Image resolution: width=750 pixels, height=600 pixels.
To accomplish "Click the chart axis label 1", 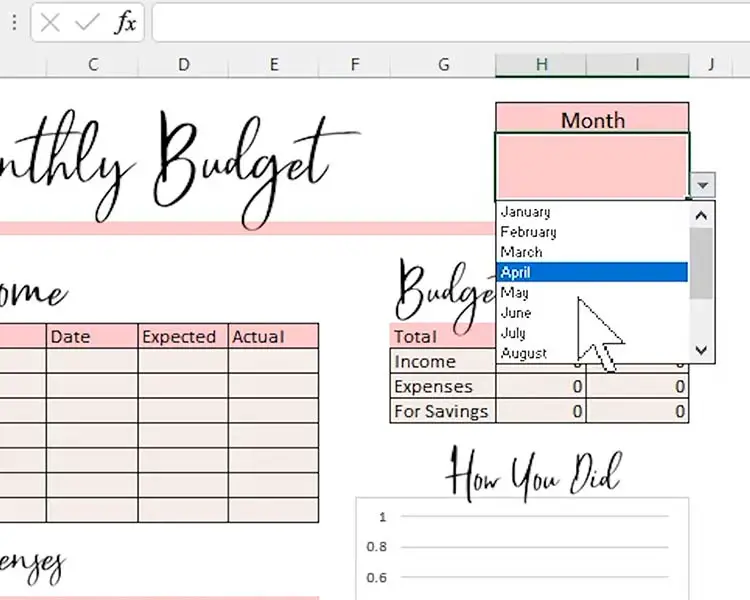I will [382, 517].
